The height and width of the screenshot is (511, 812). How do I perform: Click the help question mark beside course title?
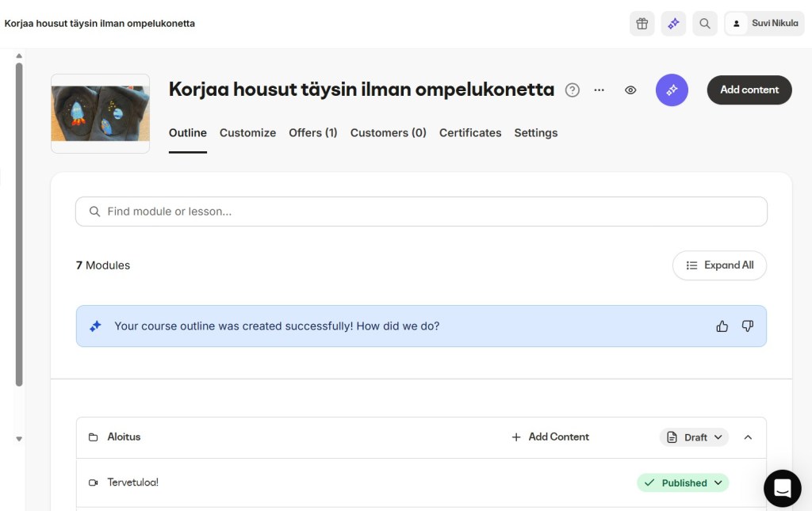pos(573,90)
